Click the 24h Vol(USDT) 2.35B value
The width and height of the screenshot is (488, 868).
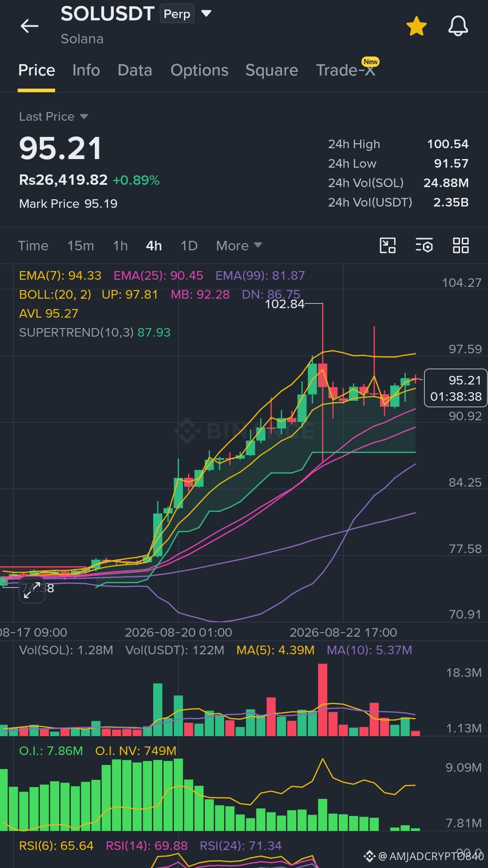click(x=450, y=202)
